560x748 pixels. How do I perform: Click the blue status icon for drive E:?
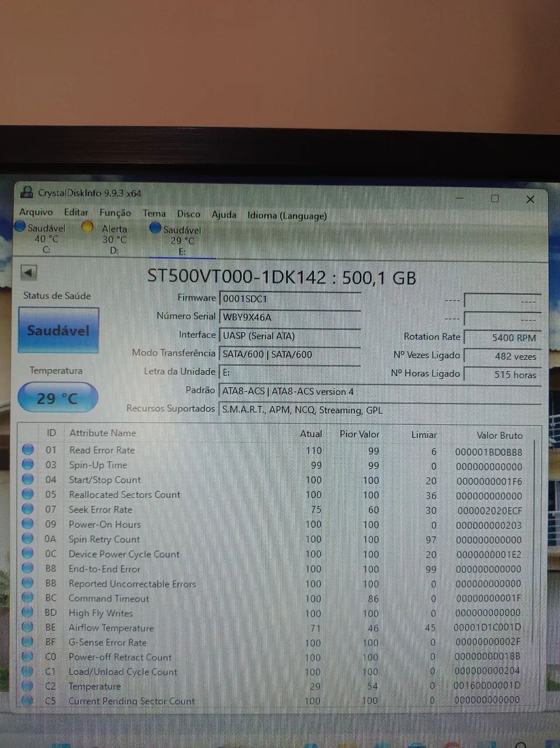coord(155,228)
